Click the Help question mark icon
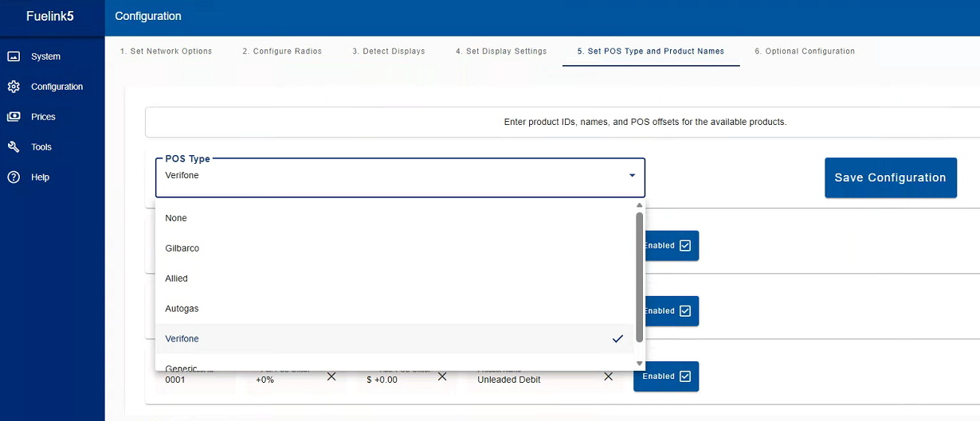Image resolution: width=980 pixels, height=421 pixels. point(14,177)
